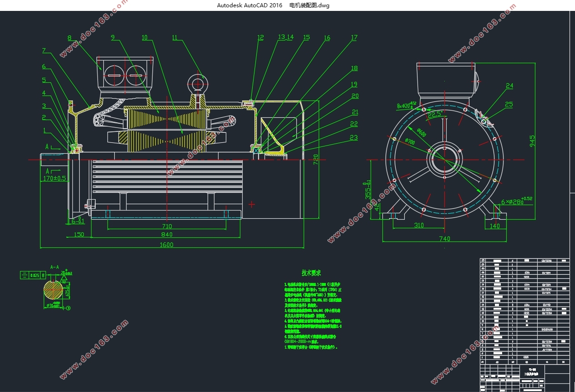Select part balloon number 11

click(175, 37)
